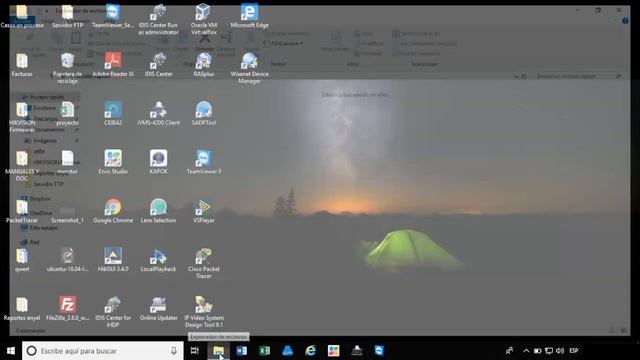640x360 pixels.
Task: Open the Google Chrome shortcut
Action: pyautogui.click(x=113, y=211)
